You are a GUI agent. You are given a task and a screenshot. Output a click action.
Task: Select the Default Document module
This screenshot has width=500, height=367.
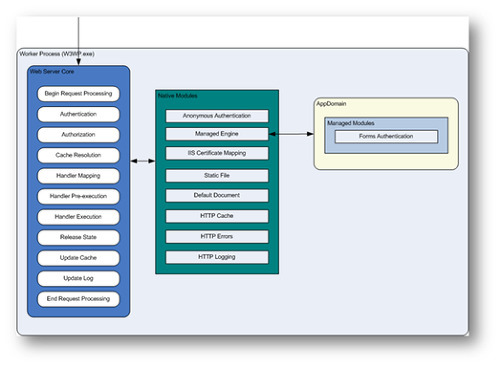click(217, 196)
